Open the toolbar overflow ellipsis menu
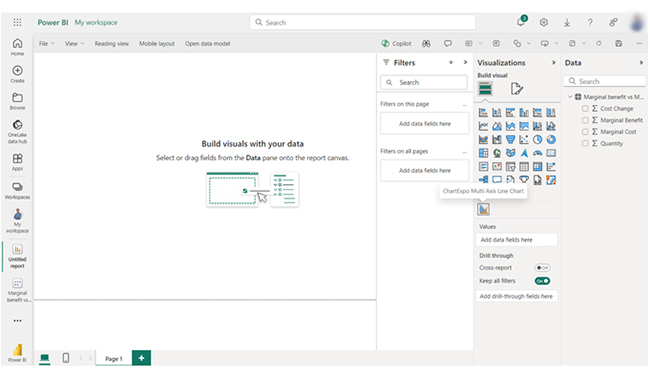The width and height of the screenshot is (650, 378). click(639, 44)
